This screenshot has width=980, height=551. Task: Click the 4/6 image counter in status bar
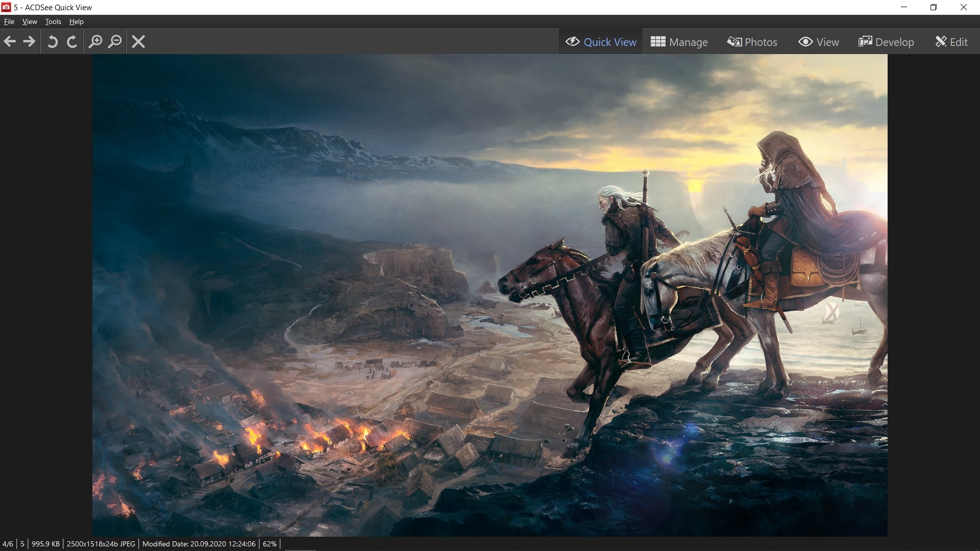coord(8,544)
